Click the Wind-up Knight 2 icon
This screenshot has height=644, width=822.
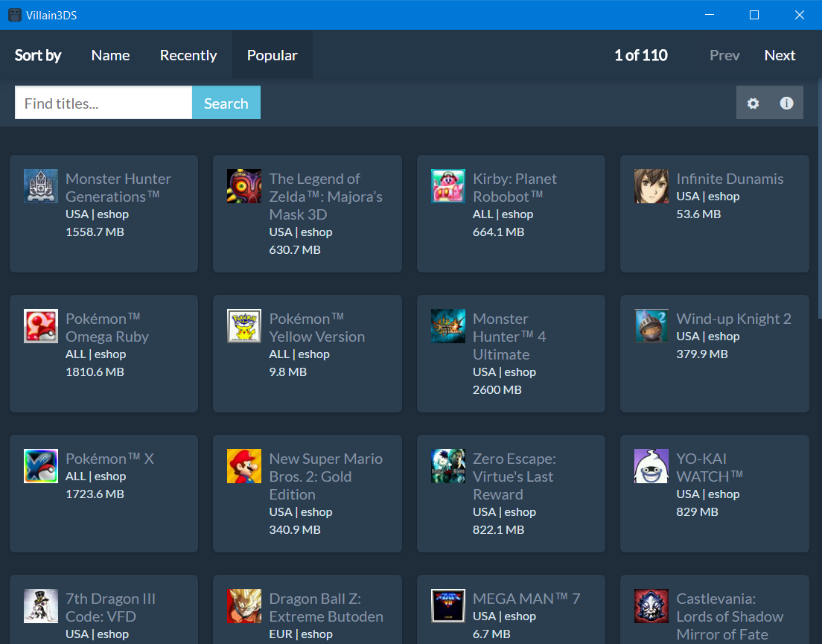pos(651,326)
